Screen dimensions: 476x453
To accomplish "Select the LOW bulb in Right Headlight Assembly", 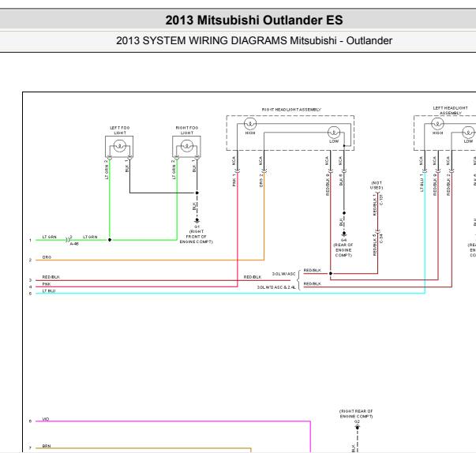I will point(334,133).
